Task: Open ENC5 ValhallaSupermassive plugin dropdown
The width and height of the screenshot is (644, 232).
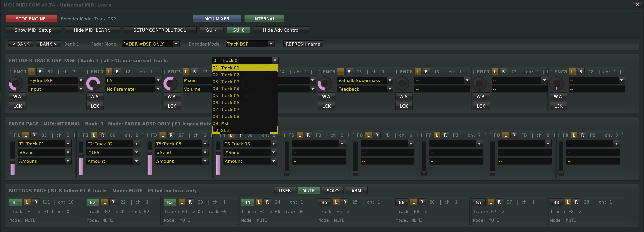Action: (365, 81)
